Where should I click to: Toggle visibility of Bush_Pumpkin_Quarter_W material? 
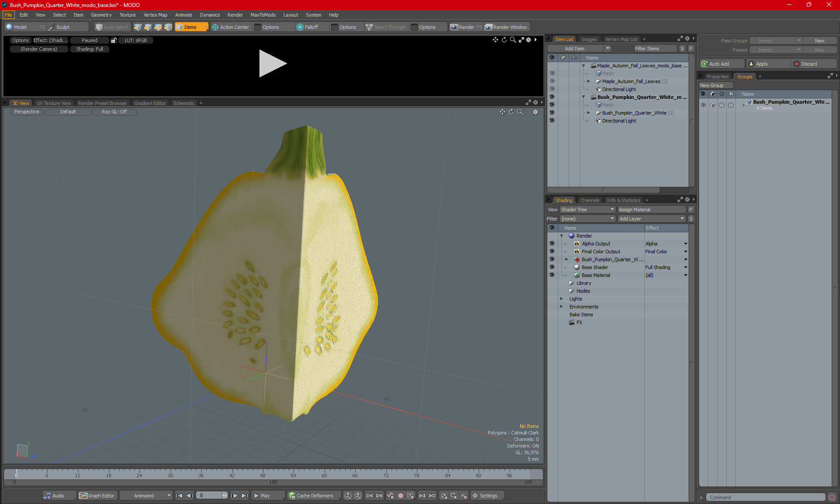(552, 259)
